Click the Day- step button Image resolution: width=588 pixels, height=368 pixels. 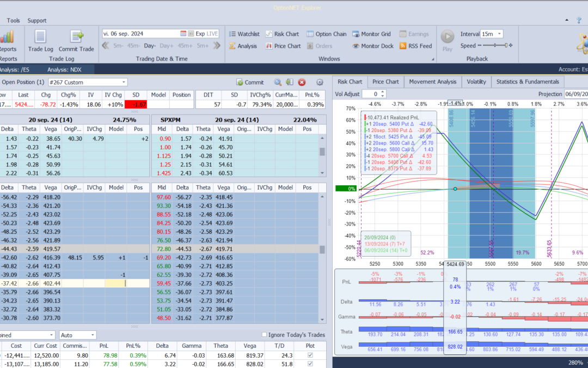pyautogui.click(x=150, y=46)
